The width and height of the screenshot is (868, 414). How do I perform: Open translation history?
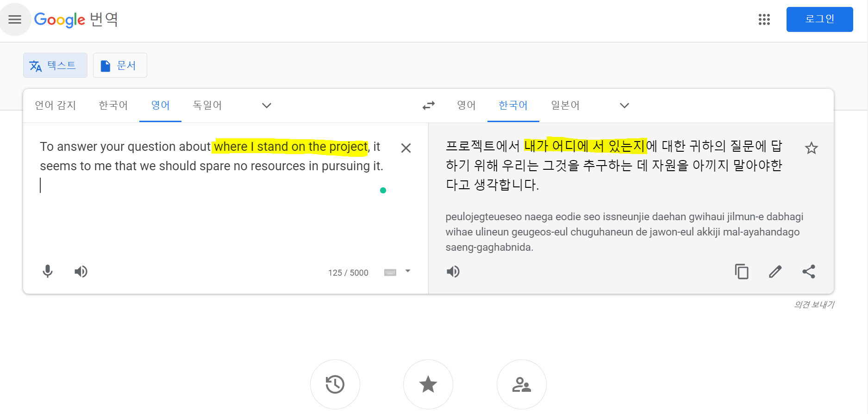tap(335, 384)
